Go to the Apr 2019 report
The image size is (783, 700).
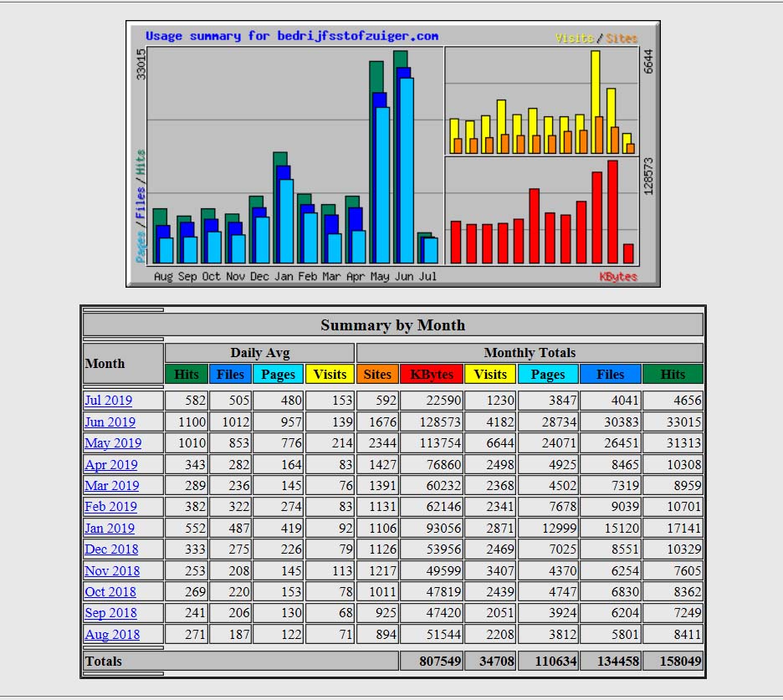point(111,464)
